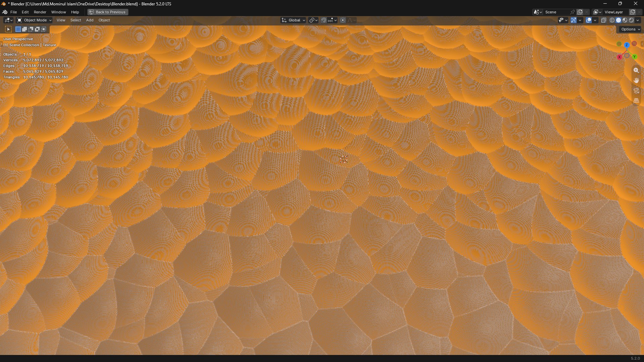The height and width of the screenshot is (362, 644).
Task: Open the shading options dropdown arrow
Action: click(638, 20)
